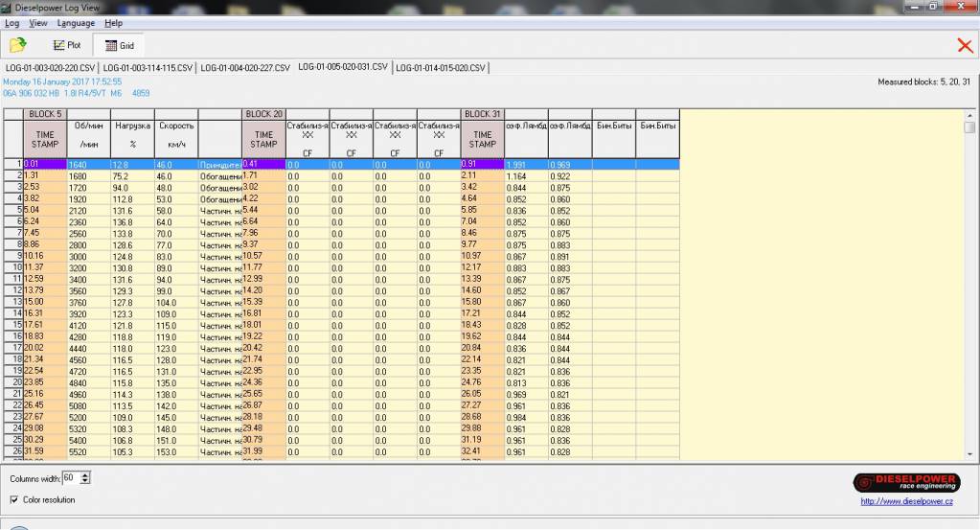Click the Columns width input field
Viewport: 980px width, 530px height.
click(71, 477)
